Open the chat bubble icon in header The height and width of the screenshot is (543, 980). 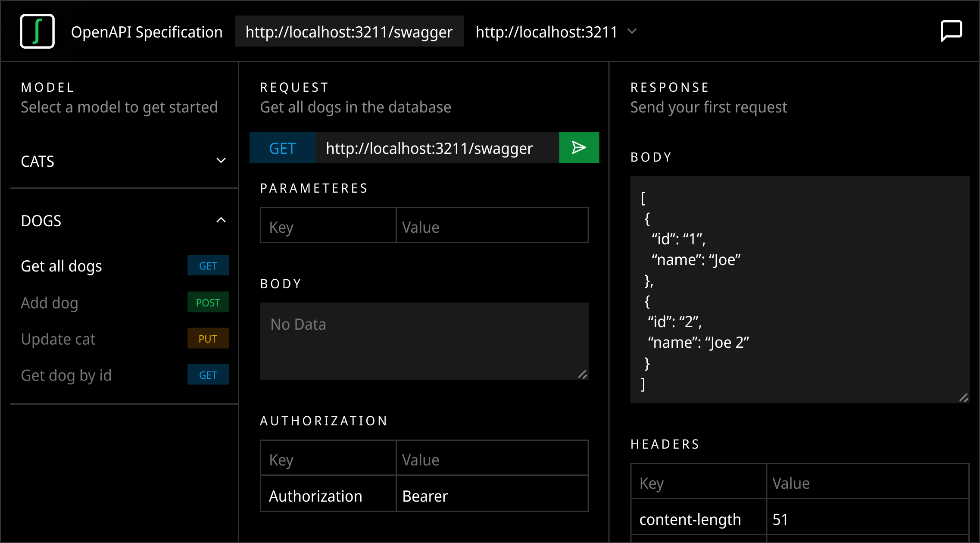point(951,31)
